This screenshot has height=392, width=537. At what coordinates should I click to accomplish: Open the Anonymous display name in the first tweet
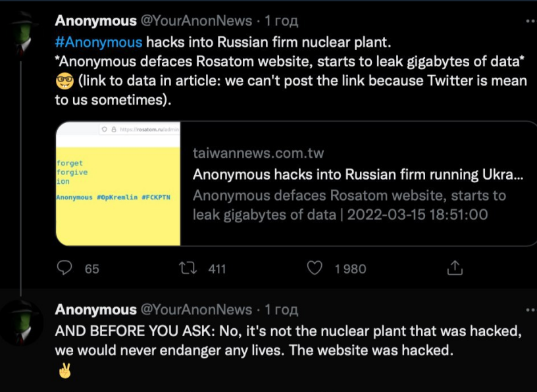[95, 21]
